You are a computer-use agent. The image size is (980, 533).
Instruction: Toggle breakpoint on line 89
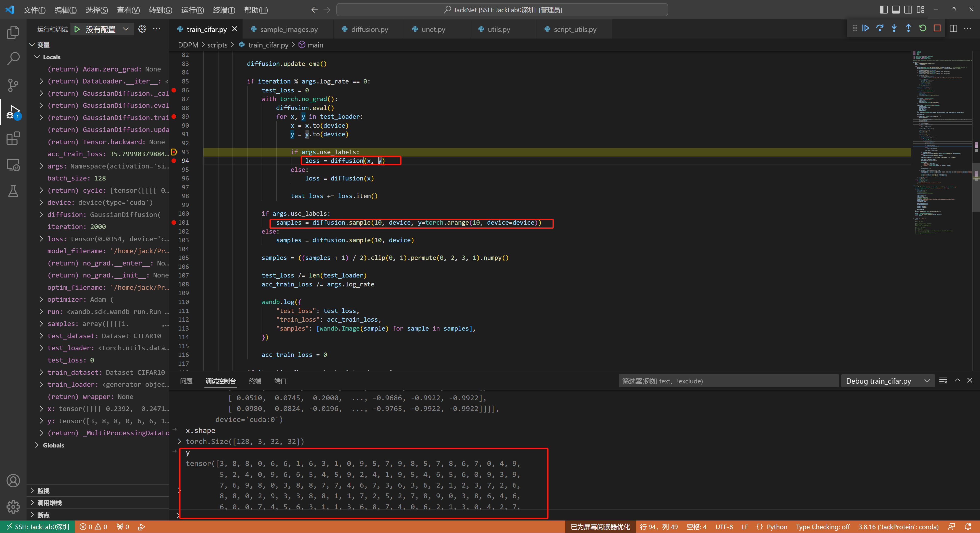[x=174, y=116]
